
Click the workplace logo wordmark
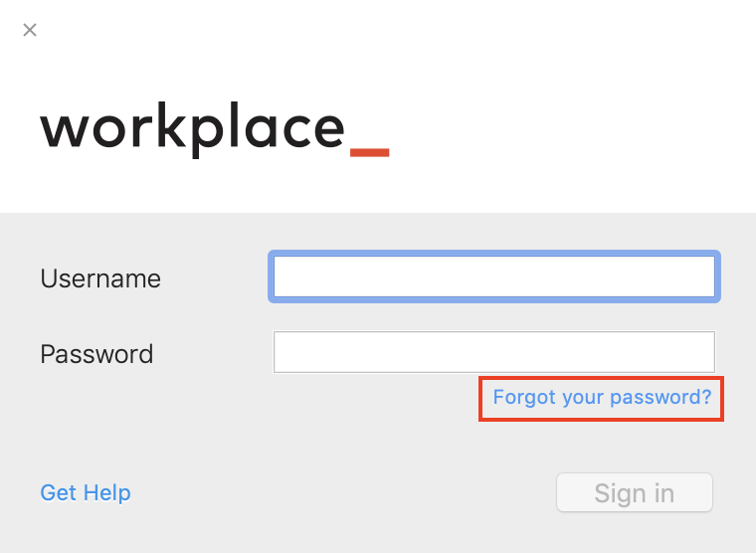point(215,128)
